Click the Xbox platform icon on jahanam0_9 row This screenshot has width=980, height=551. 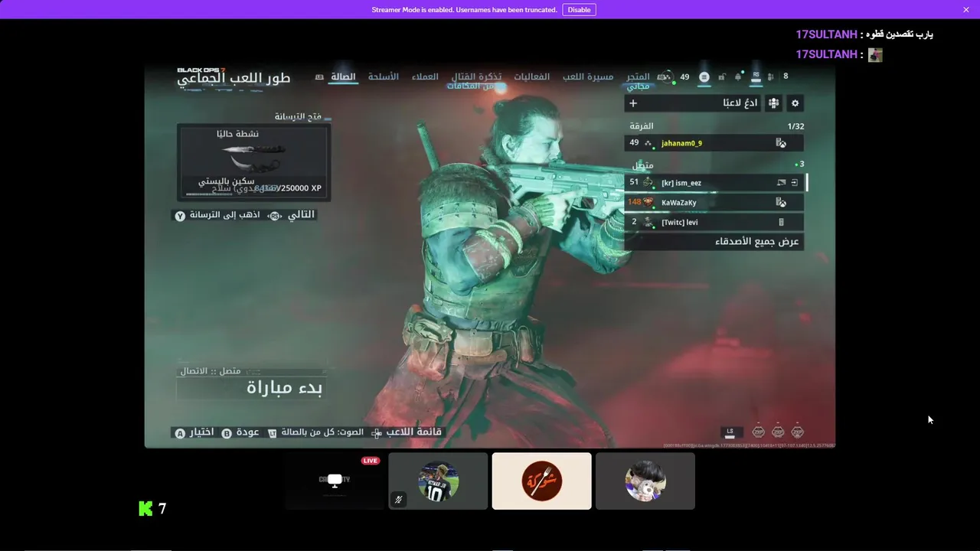tap(781, 143)
